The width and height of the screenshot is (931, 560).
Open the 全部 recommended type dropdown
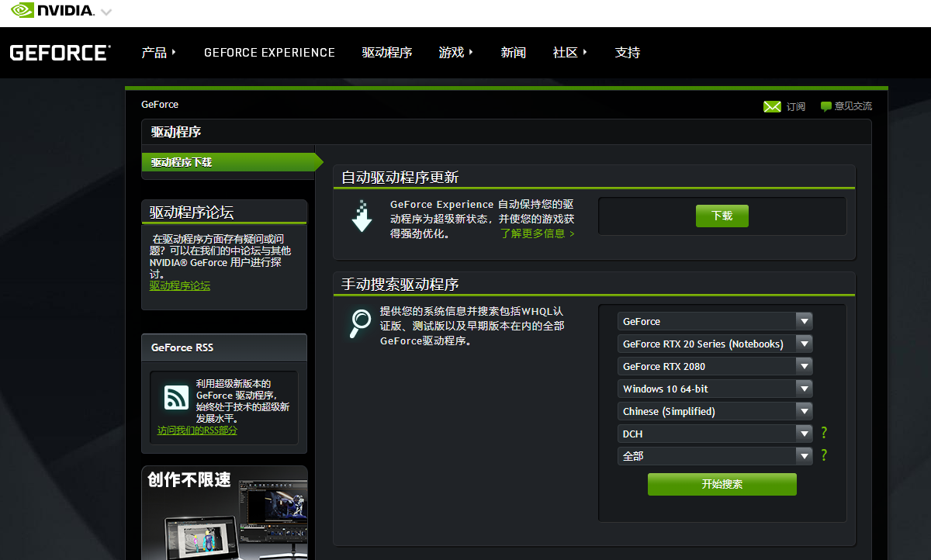click(715, 456)
